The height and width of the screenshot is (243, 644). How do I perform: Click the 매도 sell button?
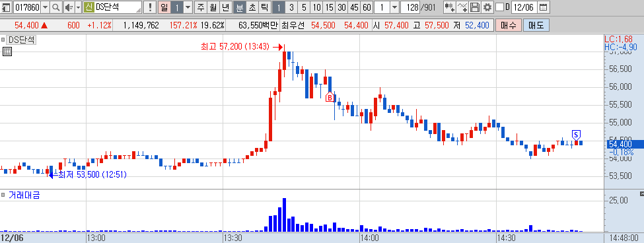[x=536, y=26]
